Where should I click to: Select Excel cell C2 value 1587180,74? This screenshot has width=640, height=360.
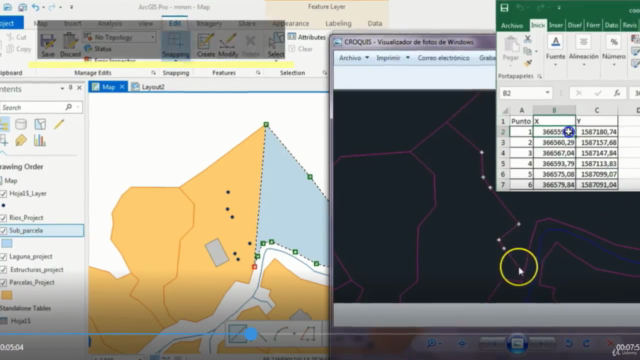click(597, 132)
